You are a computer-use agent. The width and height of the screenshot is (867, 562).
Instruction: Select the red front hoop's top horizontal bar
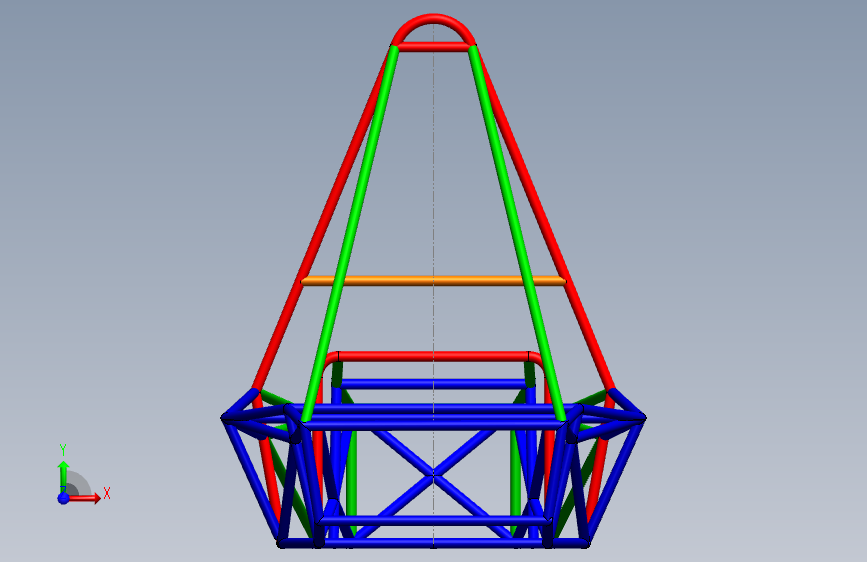434,356
